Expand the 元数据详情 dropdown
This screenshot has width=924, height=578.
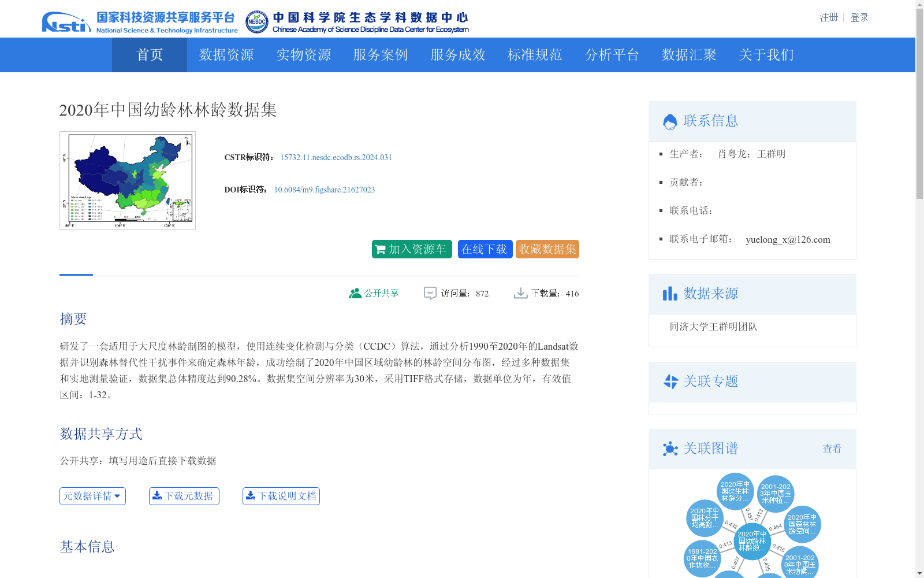92,496
